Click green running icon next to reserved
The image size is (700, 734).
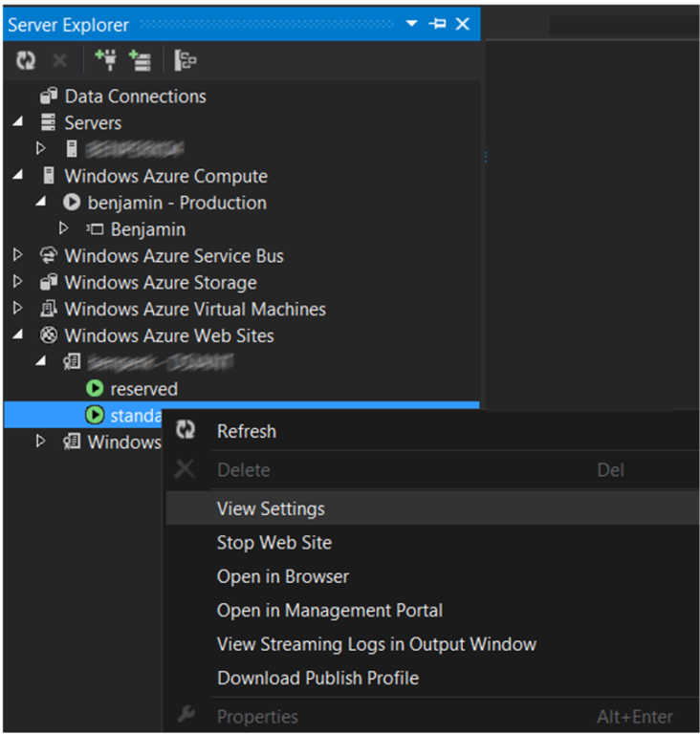(95, 388)
